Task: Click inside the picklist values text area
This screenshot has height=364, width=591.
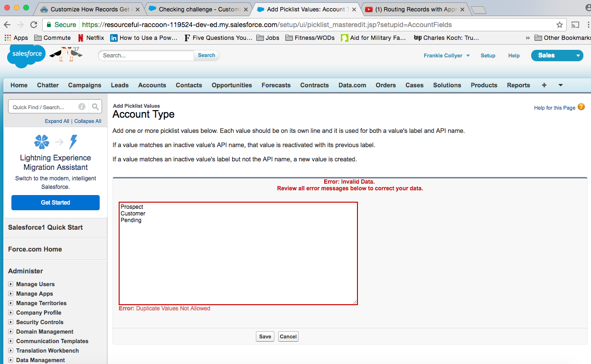Action: pyautogui.click(x=238, y=253)
